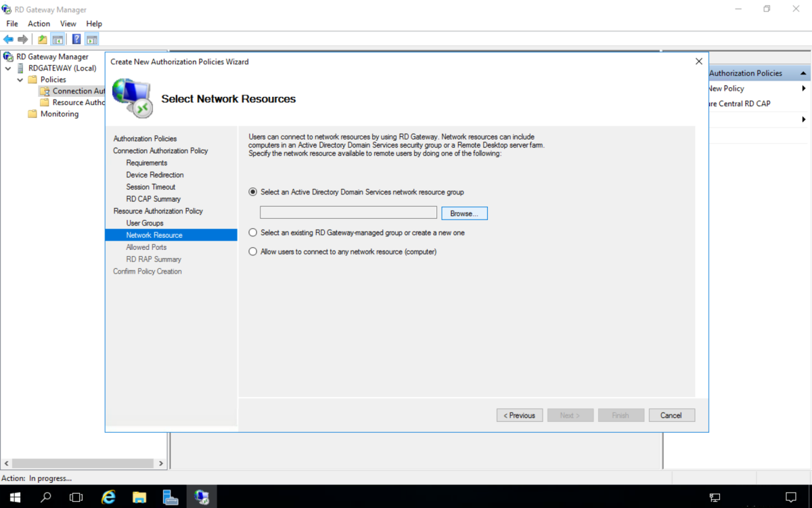
Task: Click the Forward navigation arrow in toolbar
Action: (23, 39)
